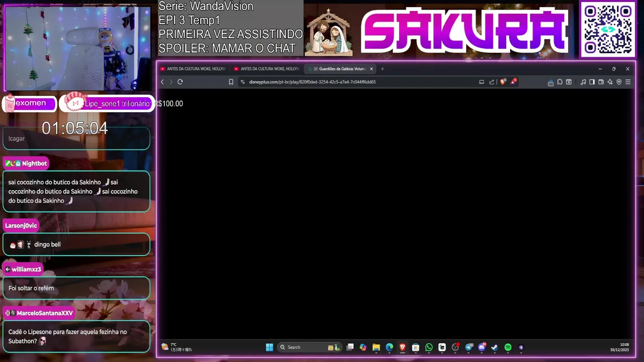Screen dimensions: 644x362
Task: Click the QR code in the overlay
Action: (608, 30)
